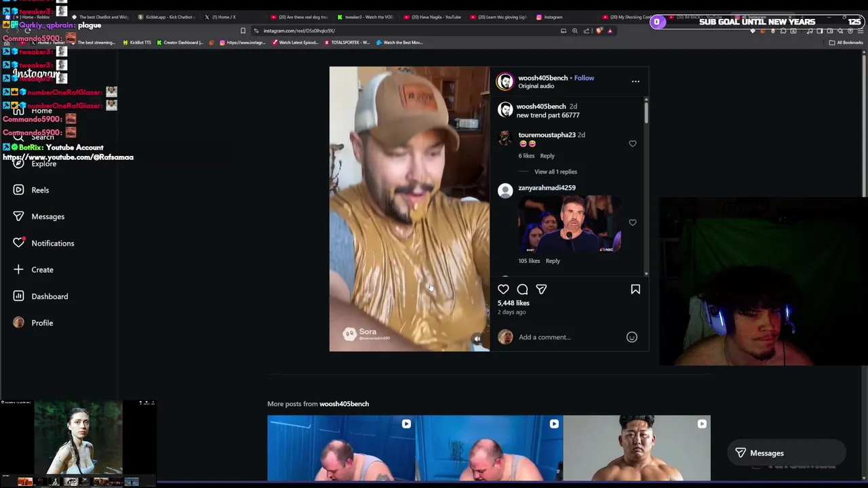
Task: View the 5,448 likes count
Action: click(513, 303)
